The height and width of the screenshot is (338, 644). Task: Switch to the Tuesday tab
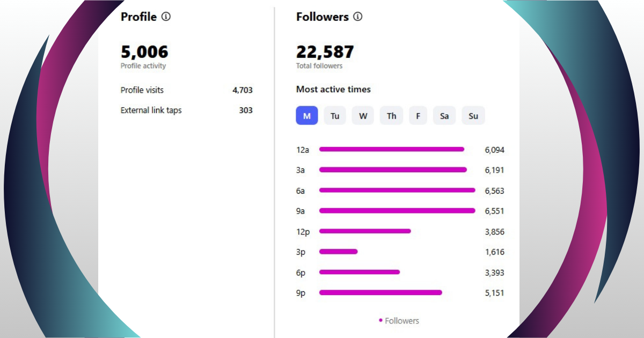tap(335, 116)
